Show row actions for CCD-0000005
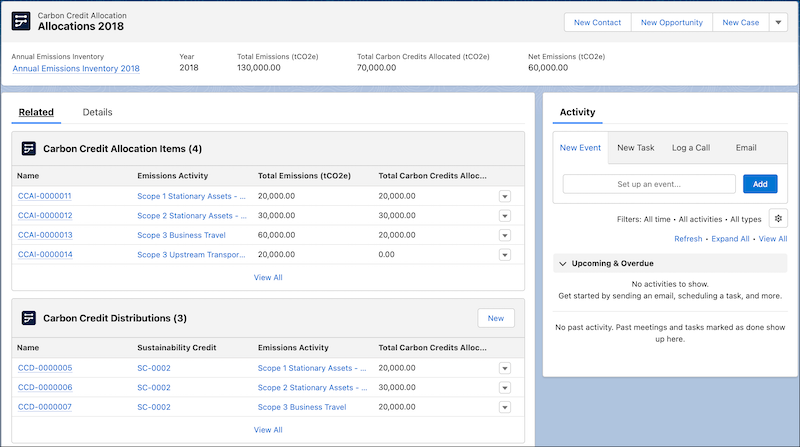Viewport: 800px width, 447px height. (504, 368)
